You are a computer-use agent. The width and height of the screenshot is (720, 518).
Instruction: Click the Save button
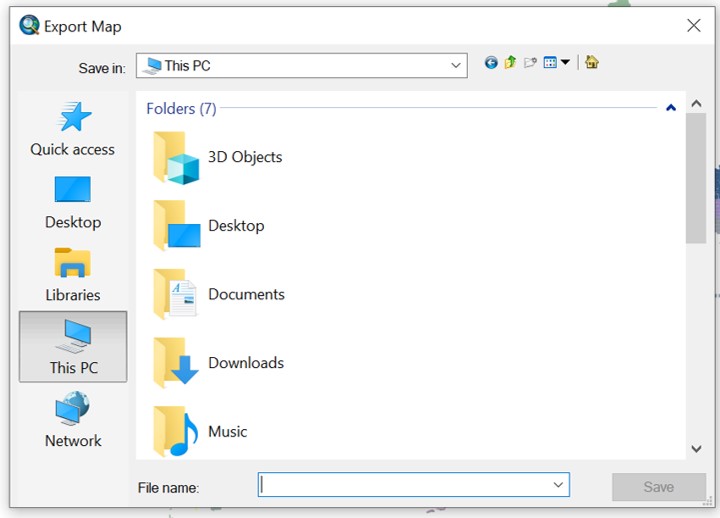[659, 487]
